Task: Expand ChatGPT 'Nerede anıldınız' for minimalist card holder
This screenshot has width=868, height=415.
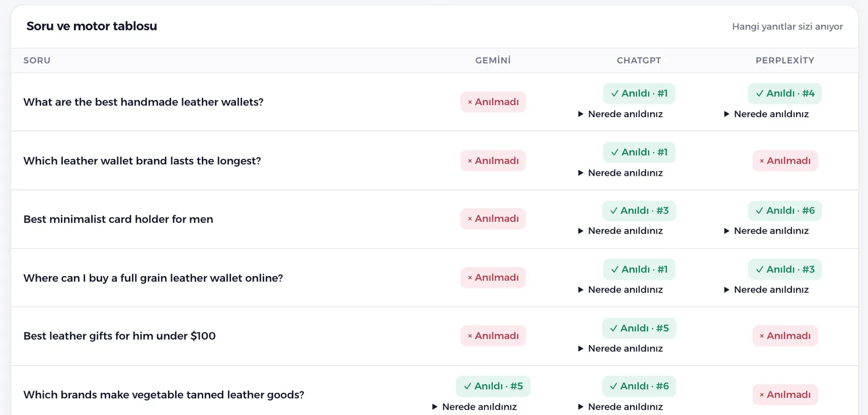Action: coord(621,231)
